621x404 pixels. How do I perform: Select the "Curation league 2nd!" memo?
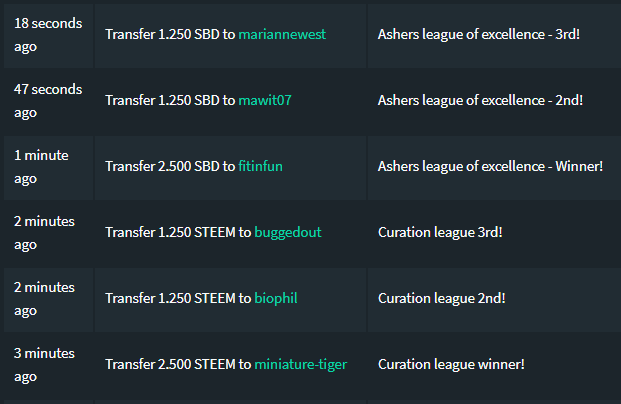[x=441, y=298]
